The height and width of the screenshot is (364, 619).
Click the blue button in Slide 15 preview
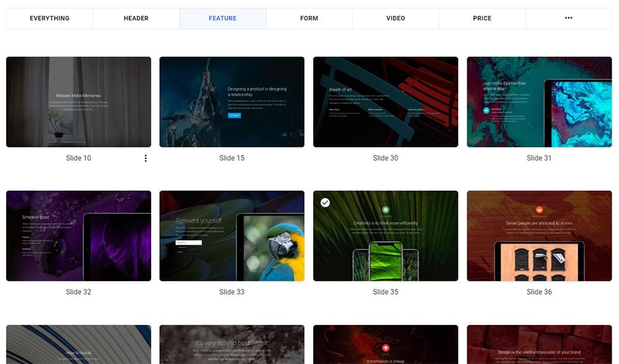click(234, 115)
